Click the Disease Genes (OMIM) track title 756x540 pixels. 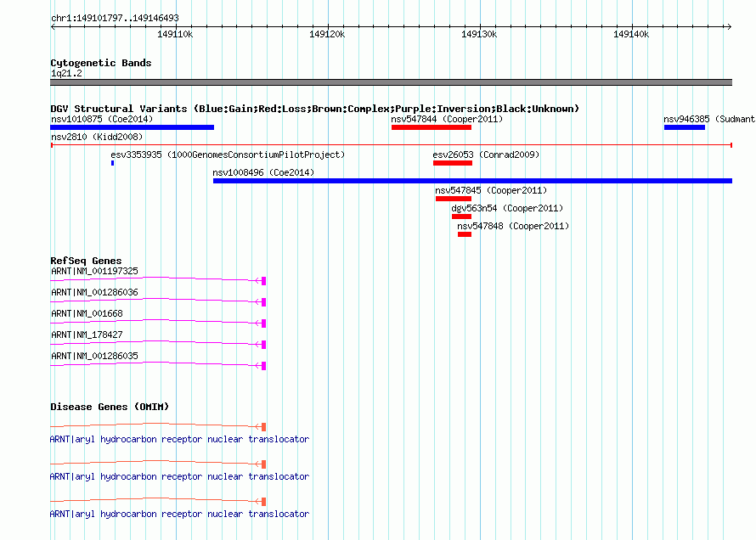point(110,407)
